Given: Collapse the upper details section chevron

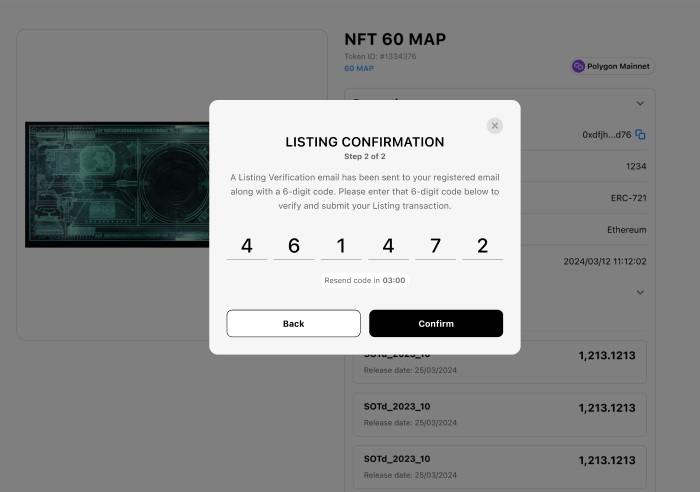Looking at the screenshot, I should (640, 103).
